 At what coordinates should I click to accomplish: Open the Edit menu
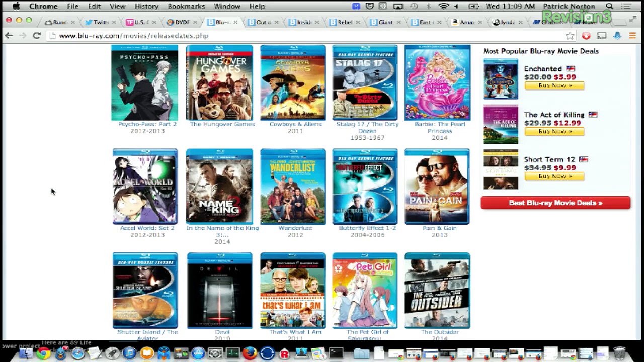(94, 6)
